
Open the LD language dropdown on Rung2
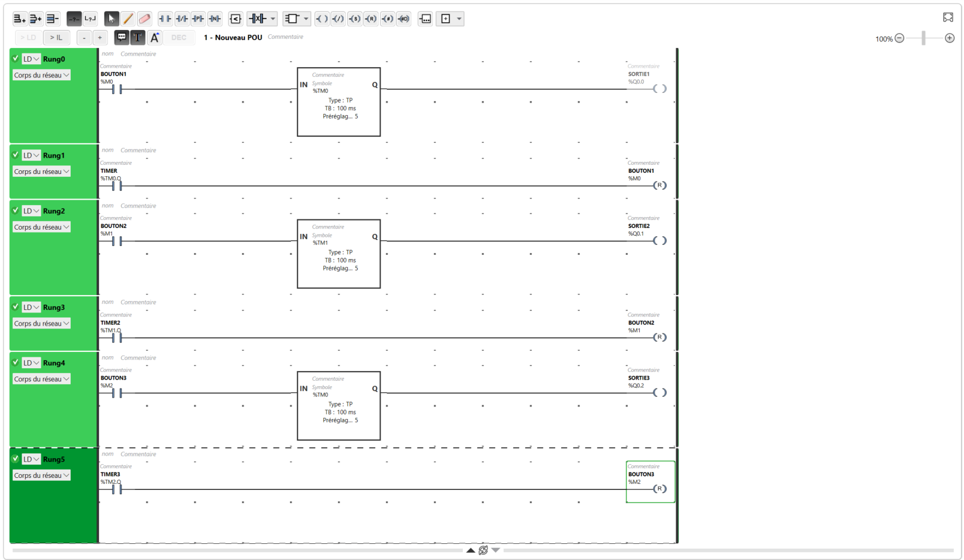click(x=31, y=211)
